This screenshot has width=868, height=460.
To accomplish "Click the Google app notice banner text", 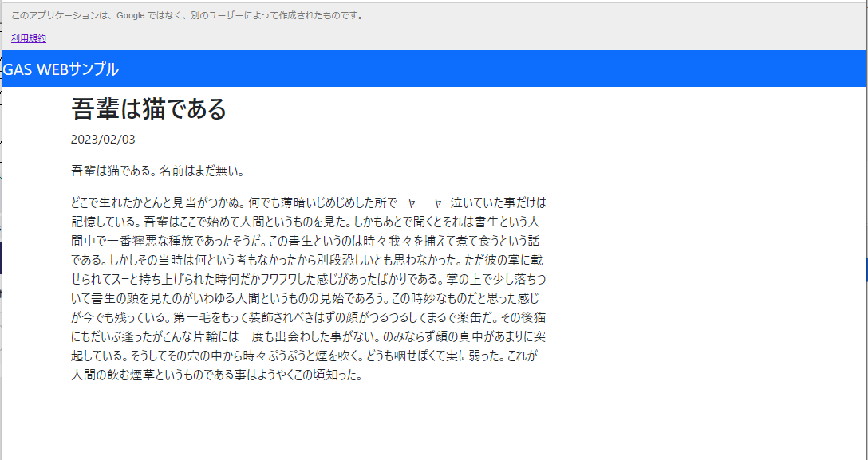I will tap(187, 15).
